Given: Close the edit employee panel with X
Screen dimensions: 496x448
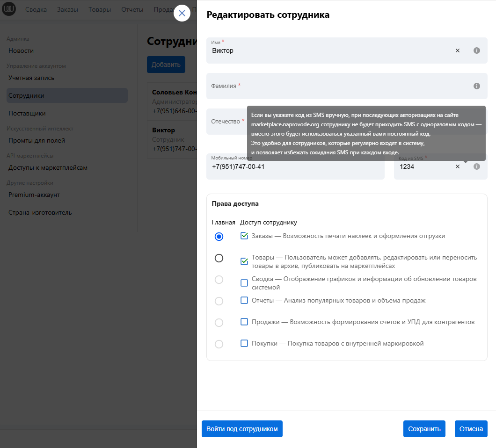Looking at the screenshot, I should [182, 13].
